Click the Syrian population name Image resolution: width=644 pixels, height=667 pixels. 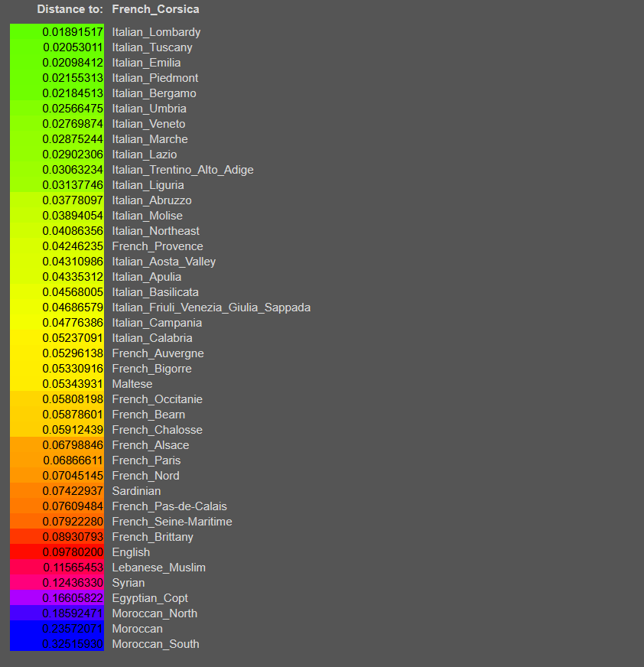(x=128, y=584)
